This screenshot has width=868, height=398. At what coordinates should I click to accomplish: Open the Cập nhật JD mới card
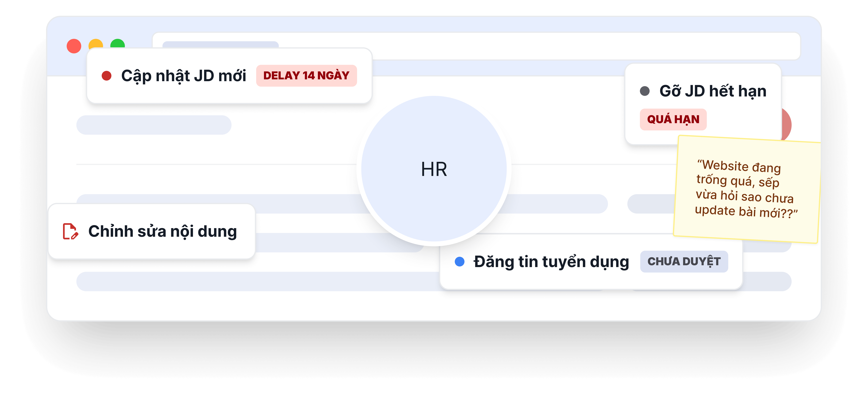point(229,76)
